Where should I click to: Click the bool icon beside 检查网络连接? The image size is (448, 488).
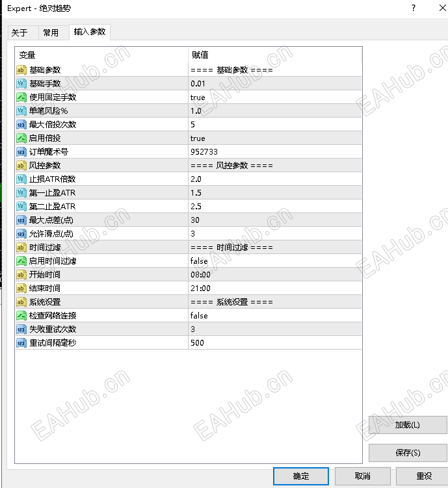(21, 316)
